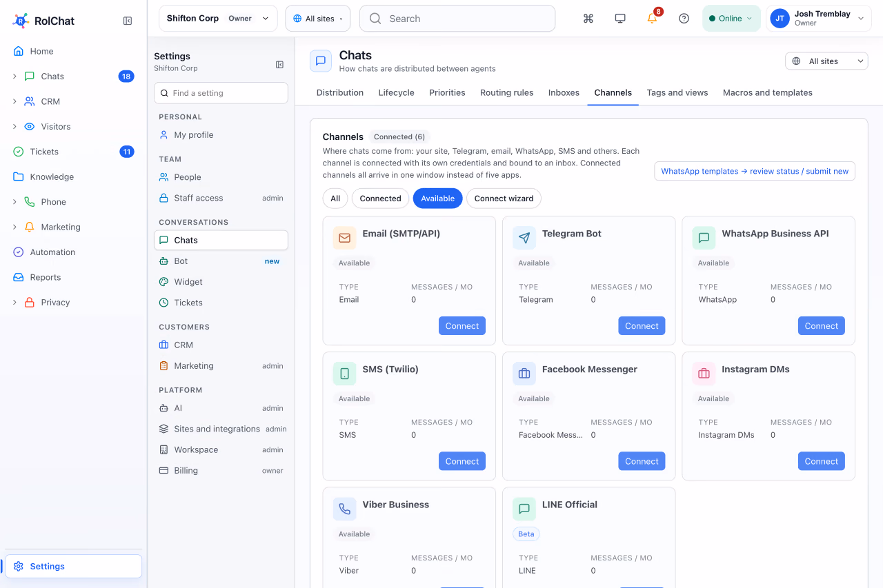The image size is (883, 588).
Task: Connect the Telegram Bot channel
Action: [x=642, y=326]
